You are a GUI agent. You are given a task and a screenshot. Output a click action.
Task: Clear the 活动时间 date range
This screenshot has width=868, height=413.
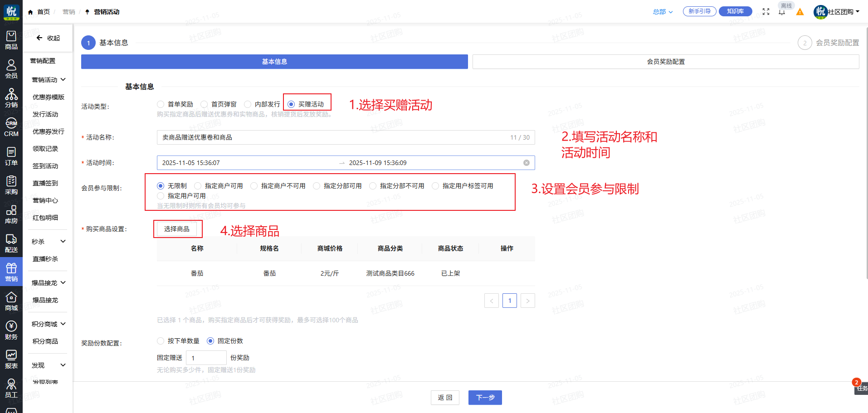pos(527,163)
